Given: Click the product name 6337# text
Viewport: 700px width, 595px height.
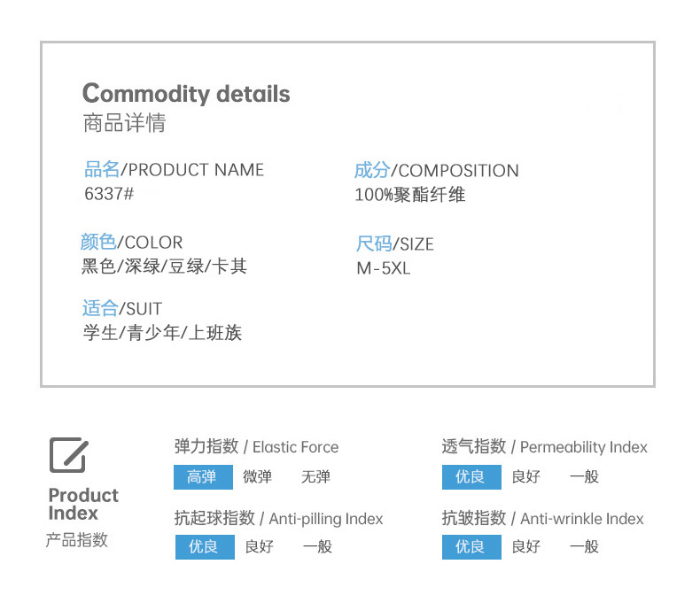Looking at the screenshot, I should [x=109, y=194].
